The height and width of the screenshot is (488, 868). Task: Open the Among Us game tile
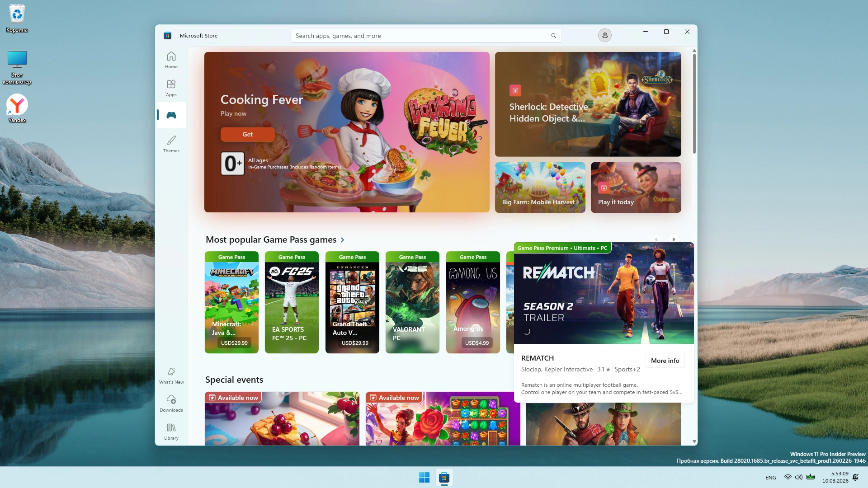473,303
